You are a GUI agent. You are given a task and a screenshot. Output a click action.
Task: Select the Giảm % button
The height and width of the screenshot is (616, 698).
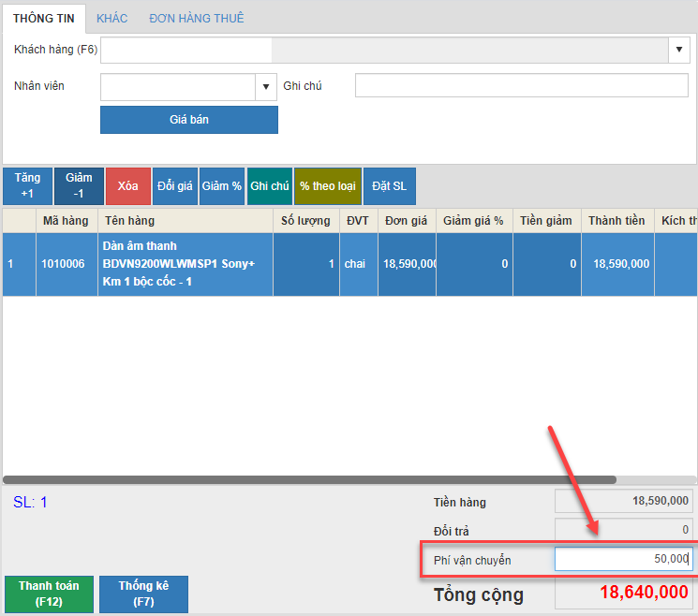tap(222, 186)
